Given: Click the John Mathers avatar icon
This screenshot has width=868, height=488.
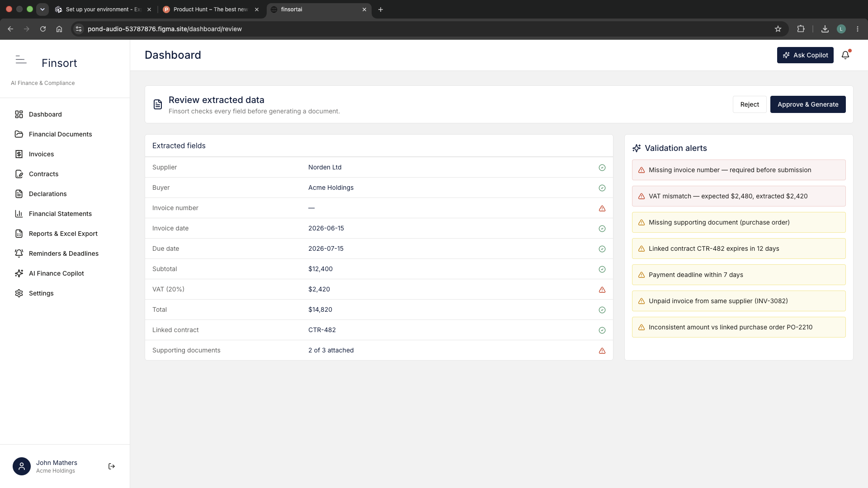Looking at the screenshot, I should [x=22, y=466].
